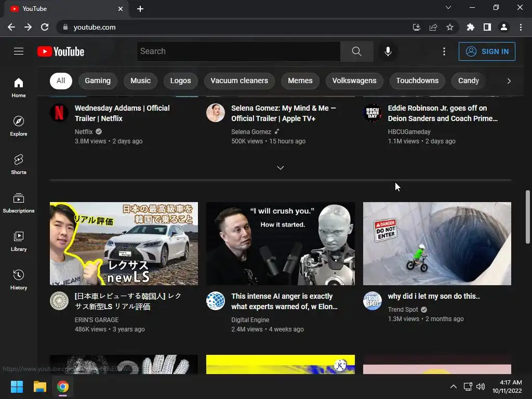Open History in the sidebar
The height and width of the screenshot is (399, 532).
(19, 280)
